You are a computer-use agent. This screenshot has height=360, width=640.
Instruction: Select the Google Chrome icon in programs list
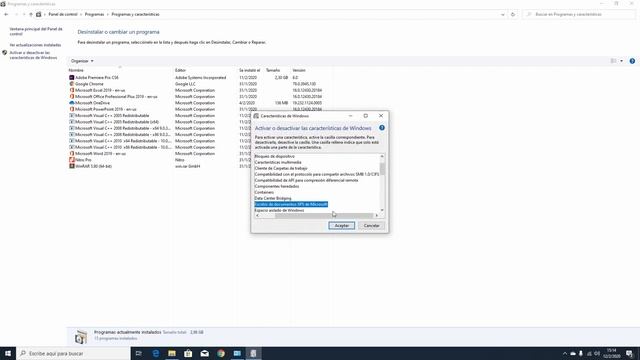(72, 84)
